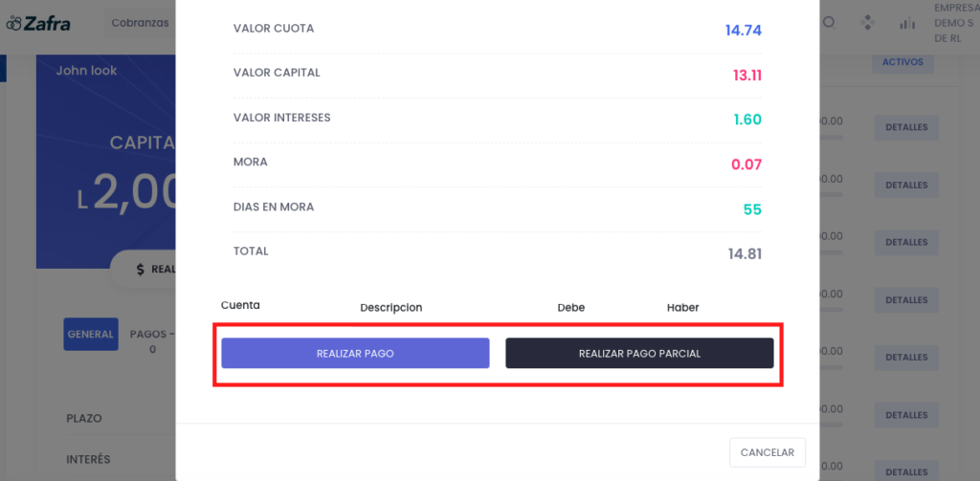
Task: Switch to the GENERAL tab
Action: [91, 334]
